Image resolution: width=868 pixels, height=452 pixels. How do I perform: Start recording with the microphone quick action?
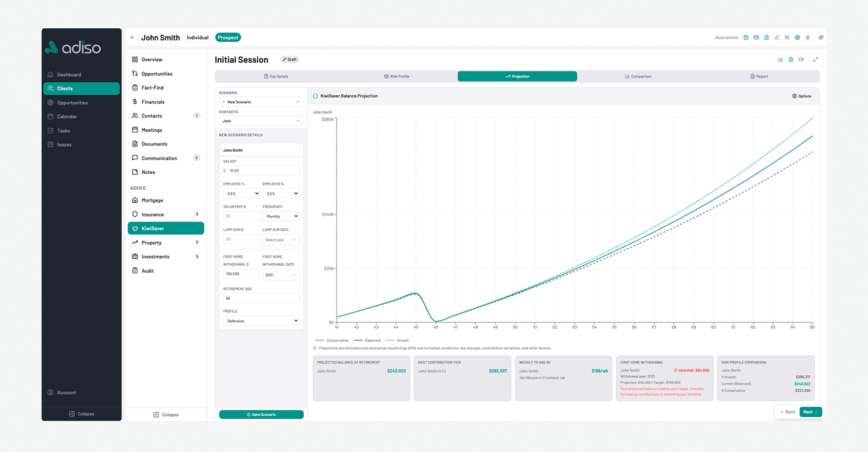[807, 37]
